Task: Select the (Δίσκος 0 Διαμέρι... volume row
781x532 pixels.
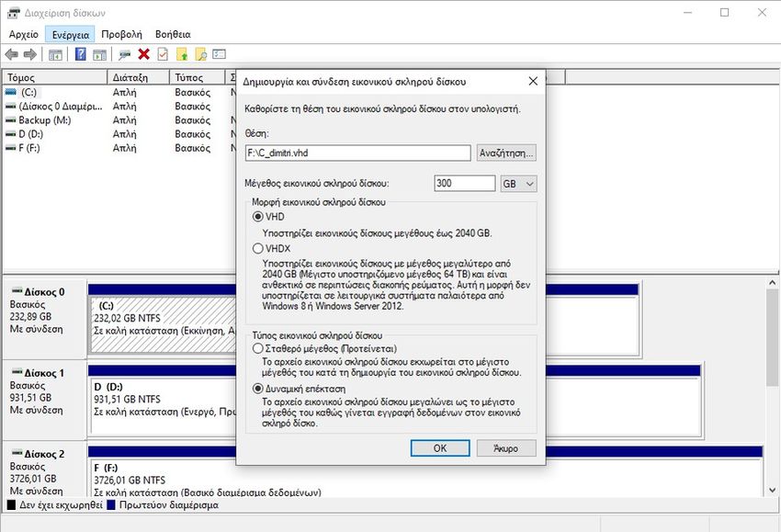Action: (60, 106)
